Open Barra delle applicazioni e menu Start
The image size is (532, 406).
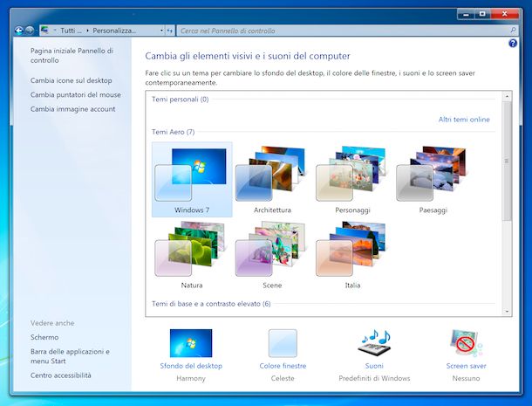70,356
